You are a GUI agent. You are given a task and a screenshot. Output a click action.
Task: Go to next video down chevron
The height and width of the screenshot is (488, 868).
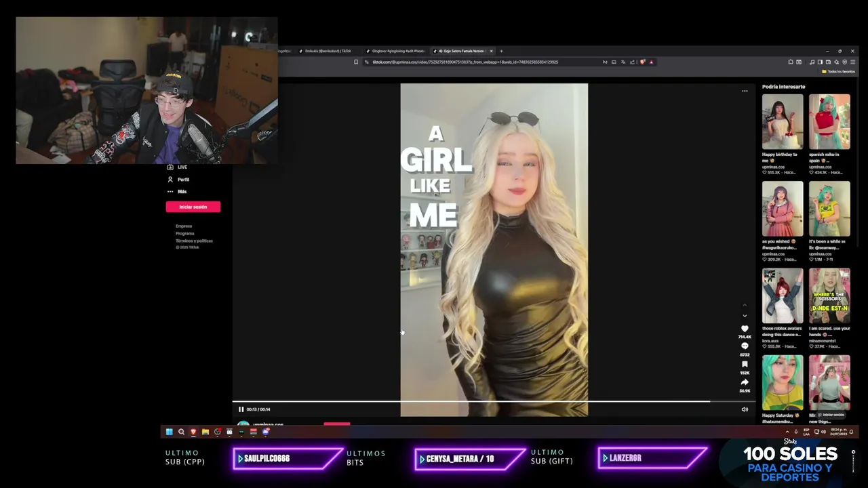click(x=745, y=315)
